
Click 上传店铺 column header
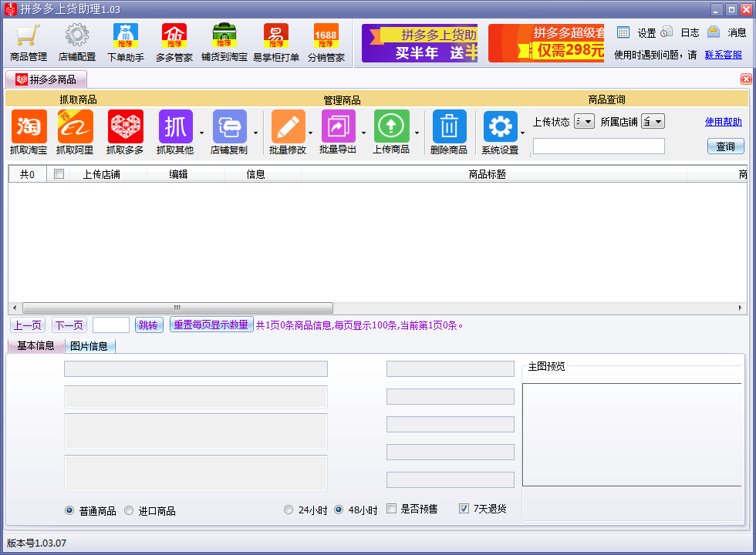click(101, 174)
